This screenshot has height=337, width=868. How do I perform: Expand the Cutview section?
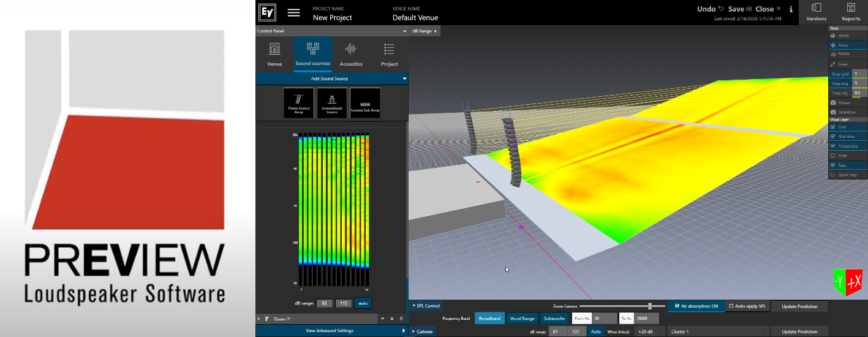pyautogui.click(x=423, y=331)
